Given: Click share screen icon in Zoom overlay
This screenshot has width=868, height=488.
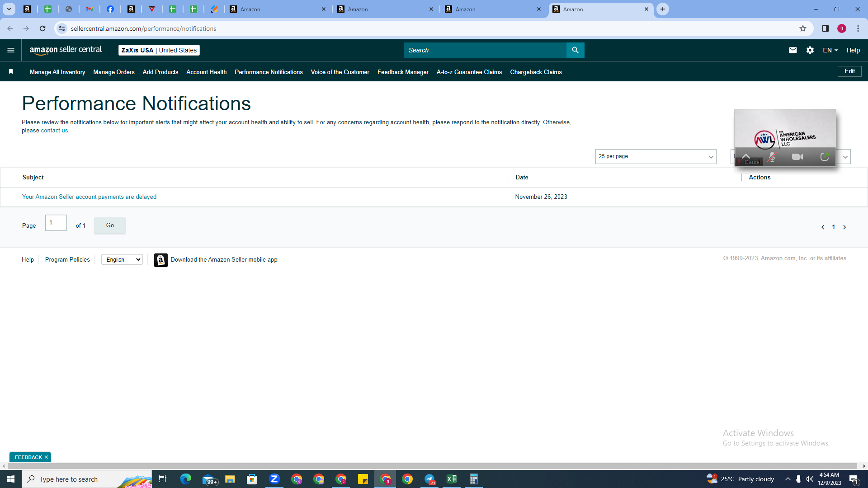Looking at the screenshot, I should (825, 157).
